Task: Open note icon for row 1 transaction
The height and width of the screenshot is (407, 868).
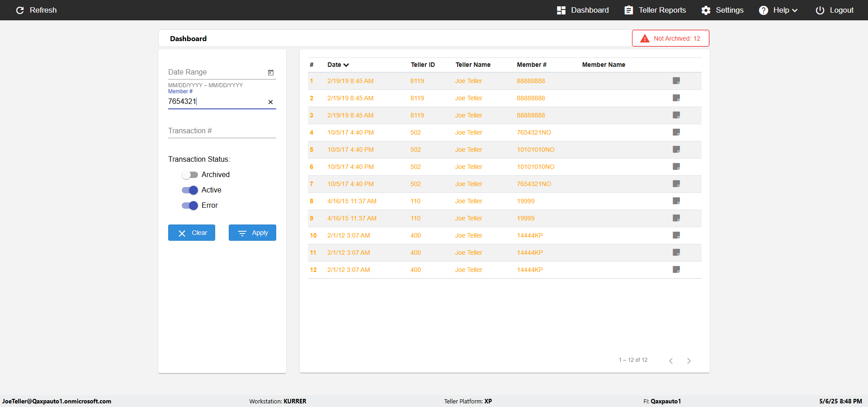Action: (676, 81)
